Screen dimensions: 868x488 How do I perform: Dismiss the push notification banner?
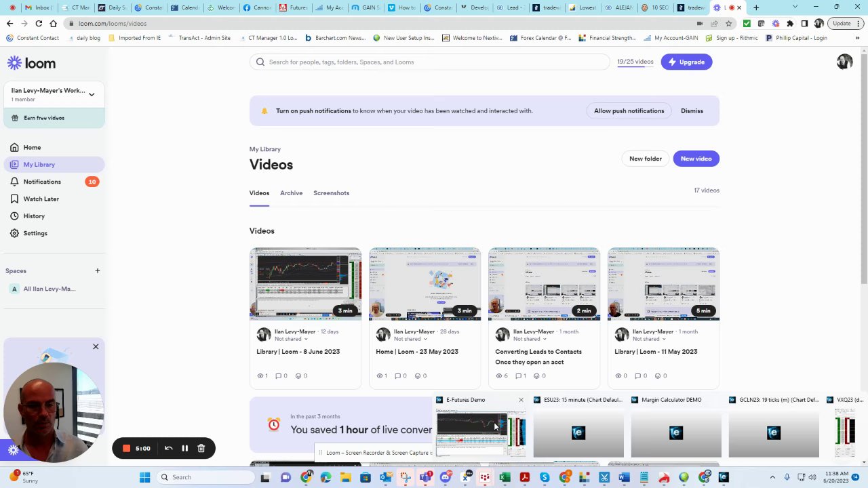tap(692, 110)
